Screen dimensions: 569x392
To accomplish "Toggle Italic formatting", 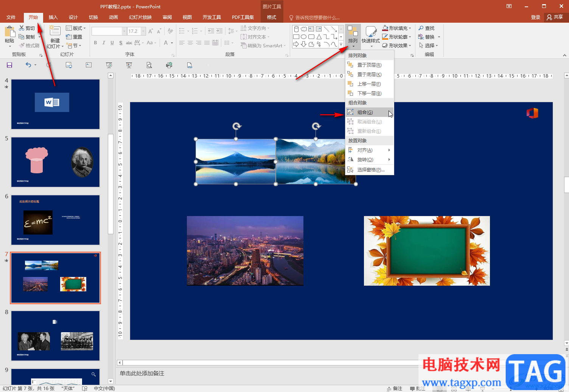I will [104, 43].
